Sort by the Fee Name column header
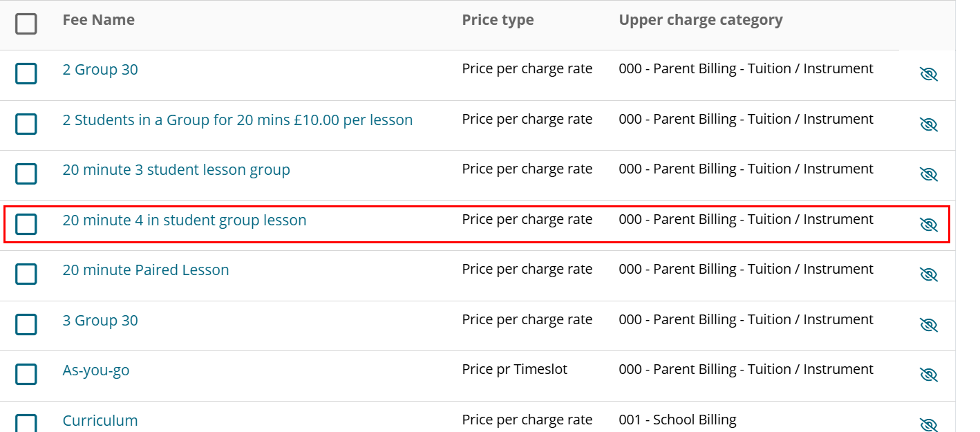 point(99,20)
